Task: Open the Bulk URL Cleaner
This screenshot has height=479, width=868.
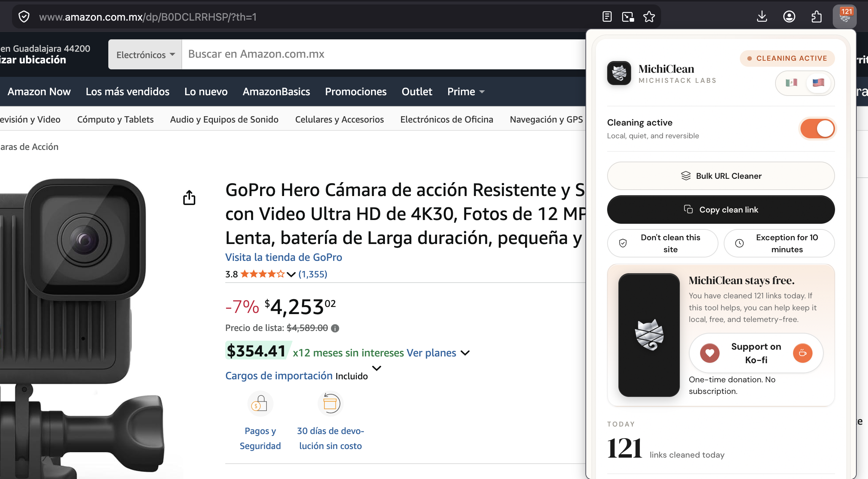Action: click(x=721, y=176)
